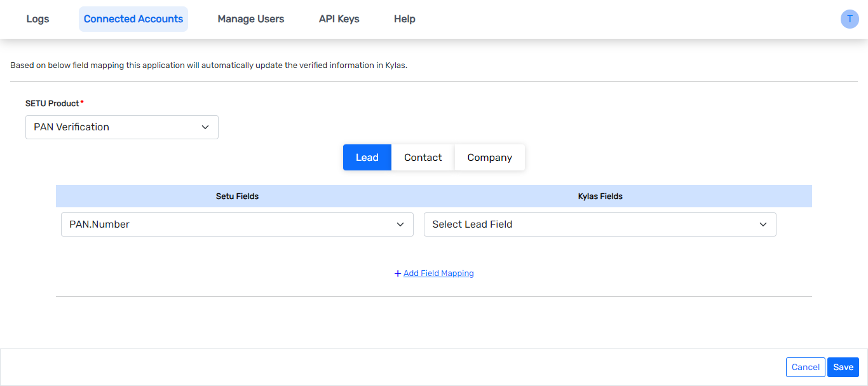868x386 pixels.
Task: Open the SETU Product dropdown
Action: coord(122,127)
